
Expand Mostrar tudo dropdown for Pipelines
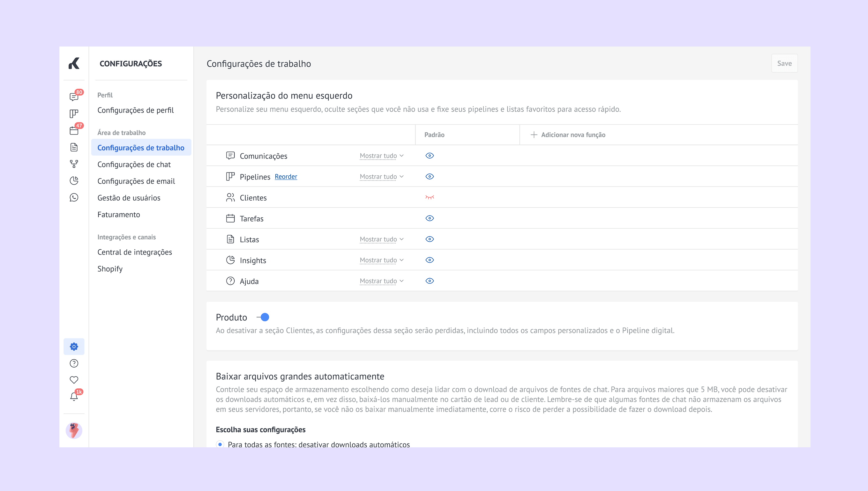point(381,177)
